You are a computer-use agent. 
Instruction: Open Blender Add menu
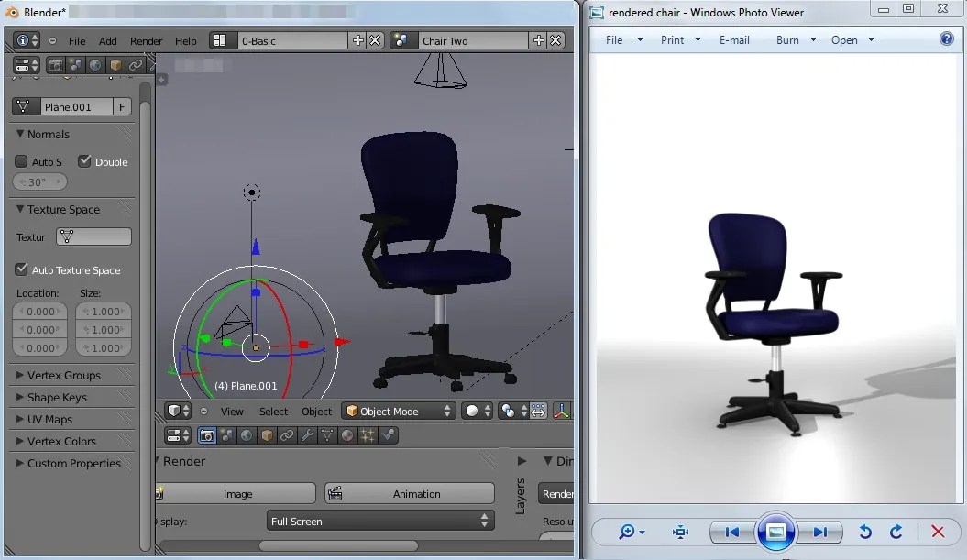pyautogui.click(x=108, y=41)
